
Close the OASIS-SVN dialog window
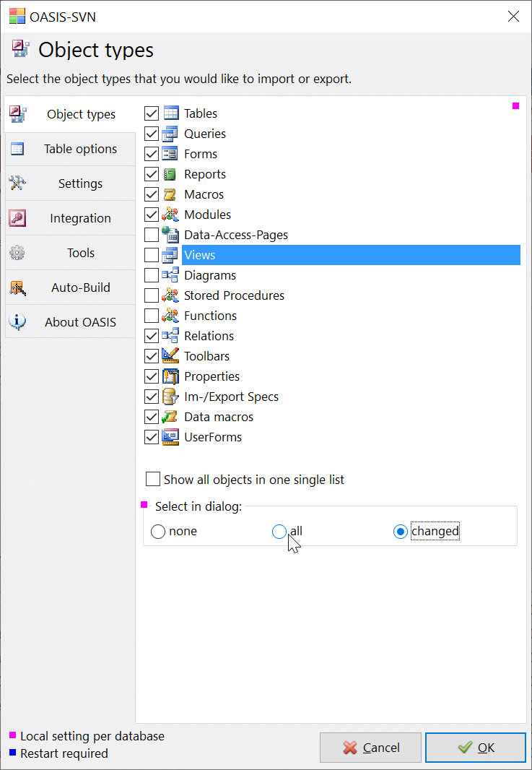pos(513,16)
